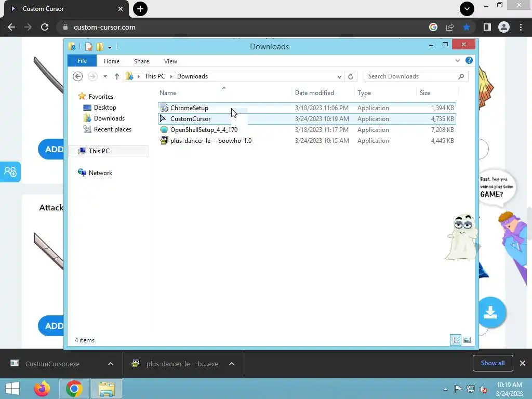Sort by Date modified column
Image resolution: width=532 pixels, height=399 pixels.
click(x=323, y=92)
